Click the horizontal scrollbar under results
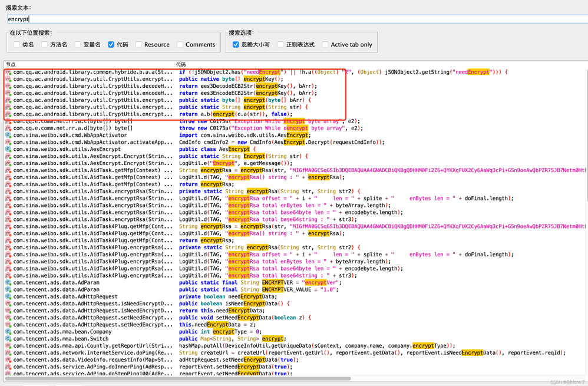This screenshot has width=588, height=386. pyautogui.click(x=177, y=378)
